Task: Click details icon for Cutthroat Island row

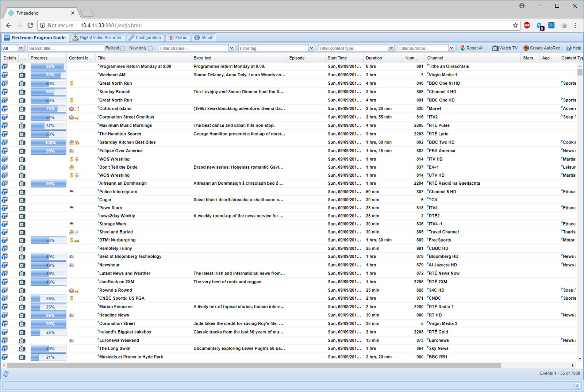Action: coord(4,108)
